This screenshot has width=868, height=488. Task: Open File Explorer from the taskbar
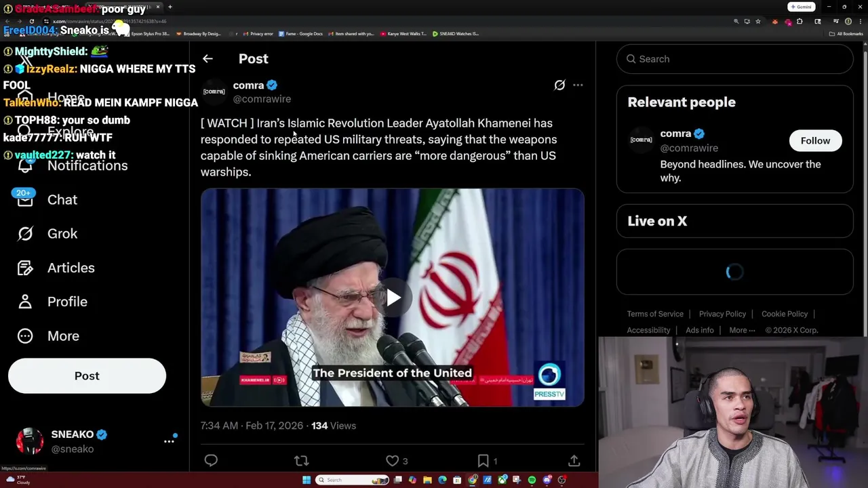pyautogui.click(x=427, y=480)
